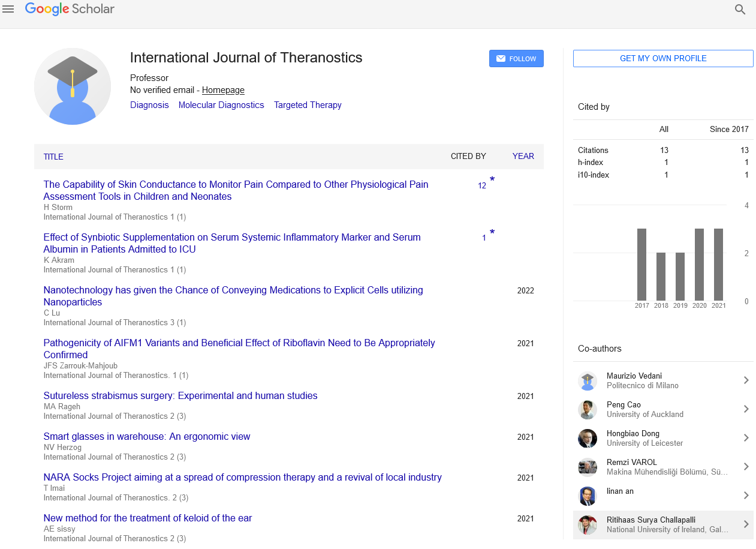This screenshot has height=549, width=756.
Task: Follow this profile with FOLLOW button
Action: (516, 59)
